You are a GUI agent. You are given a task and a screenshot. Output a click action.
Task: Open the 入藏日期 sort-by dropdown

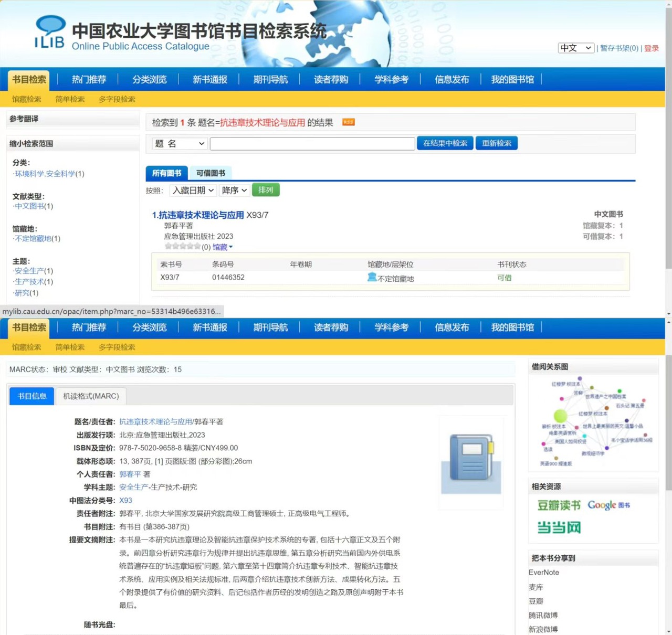pos(193,190)
